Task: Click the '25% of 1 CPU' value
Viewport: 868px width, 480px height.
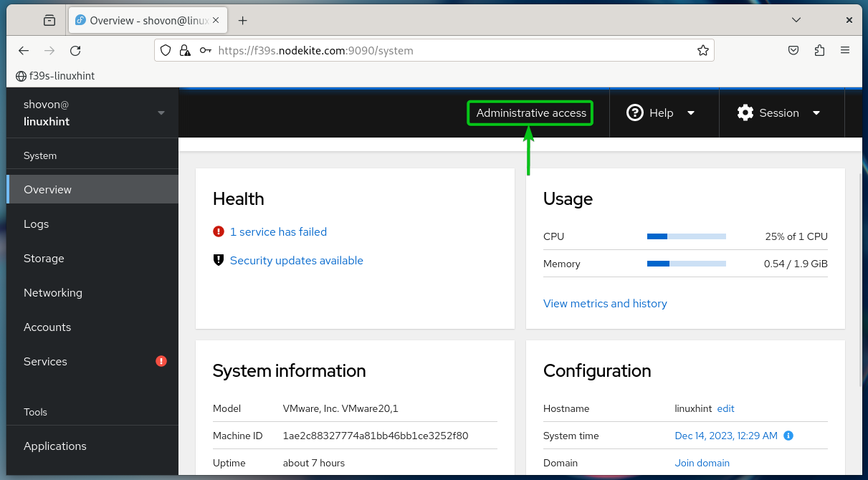Action: tap(796, 236)
